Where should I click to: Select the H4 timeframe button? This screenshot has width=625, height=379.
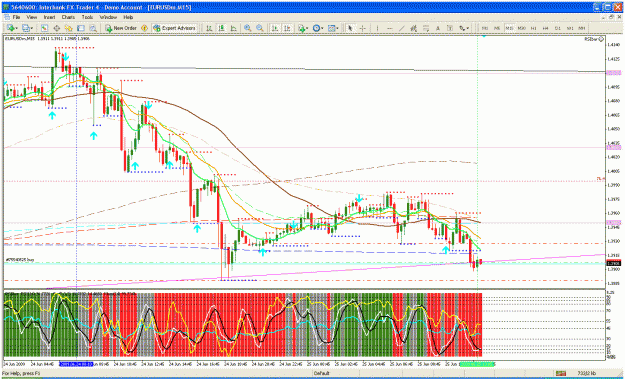click(546, 28)
